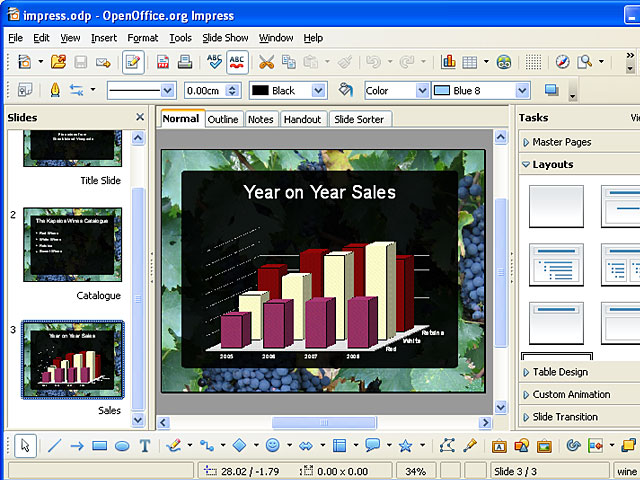The height and width of the screenshot is (480, 640).
Task: Insert a chart using toolbar icon
Action: coord(449,62)
